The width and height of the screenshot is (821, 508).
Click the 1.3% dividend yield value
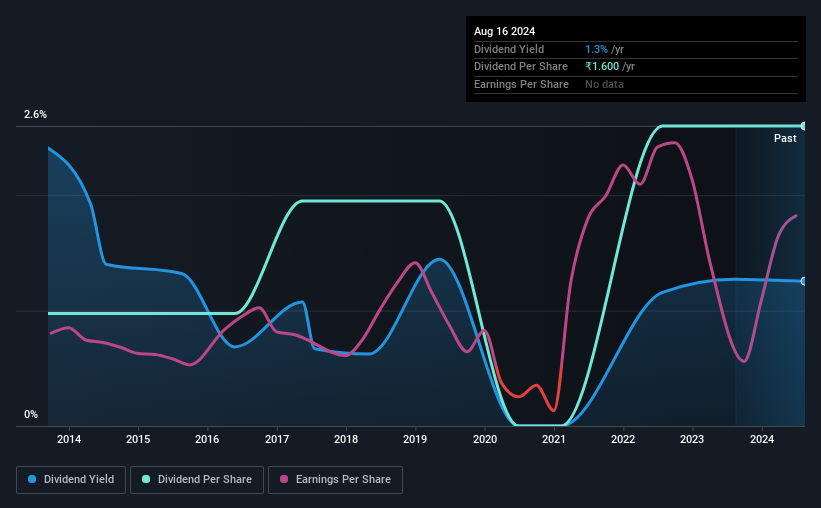(596, 49)
